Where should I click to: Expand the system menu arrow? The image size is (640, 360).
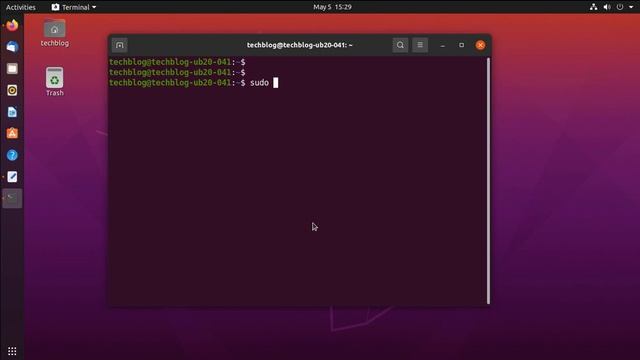[631, 7]
